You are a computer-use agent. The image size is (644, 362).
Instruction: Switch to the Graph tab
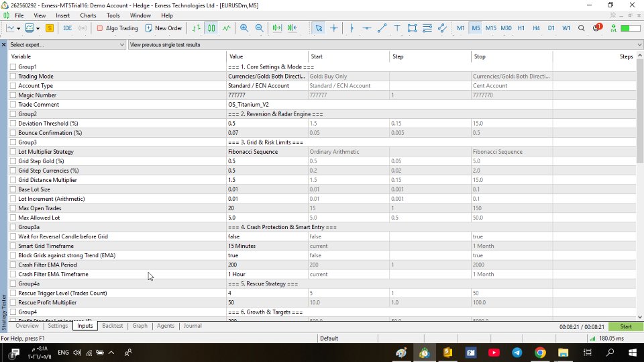(x=140, y=326)
